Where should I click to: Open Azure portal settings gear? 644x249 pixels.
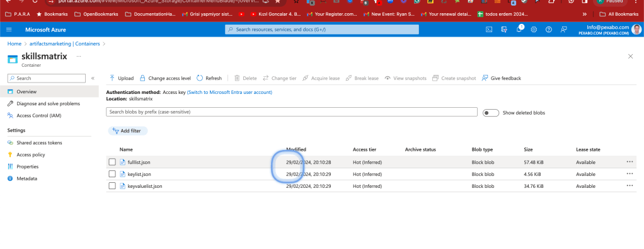pos(534,30)
